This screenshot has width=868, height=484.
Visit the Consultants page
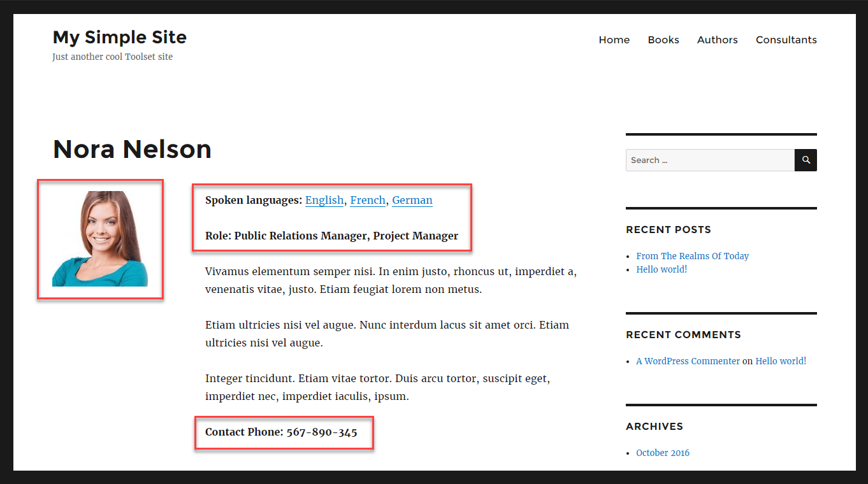tap(786, 39)
